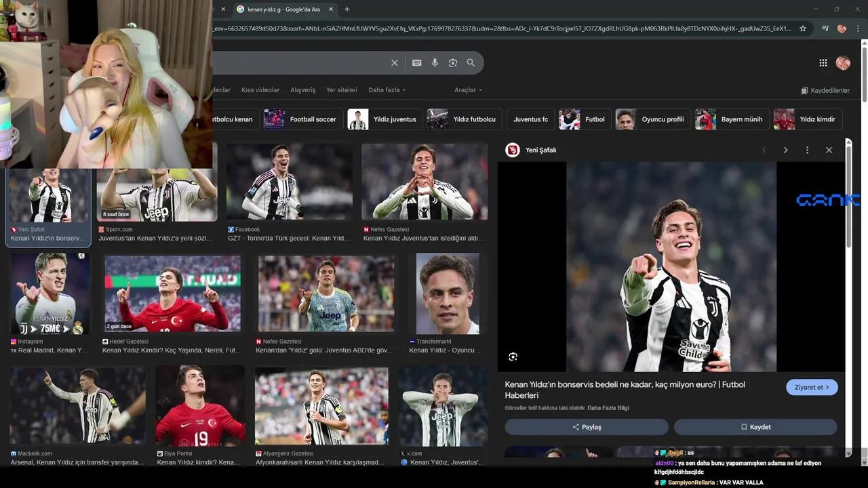The width and height of the screenshot is (868, 488).
Task: Open the media control toolbar icon
Action: click(x=825, y=28)
